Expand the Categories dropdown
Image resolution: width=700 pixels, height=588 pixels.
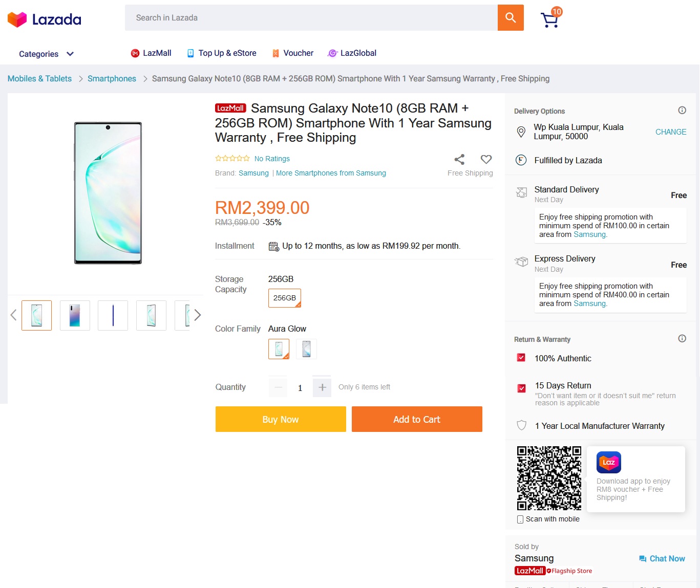[x=46, y=54]
